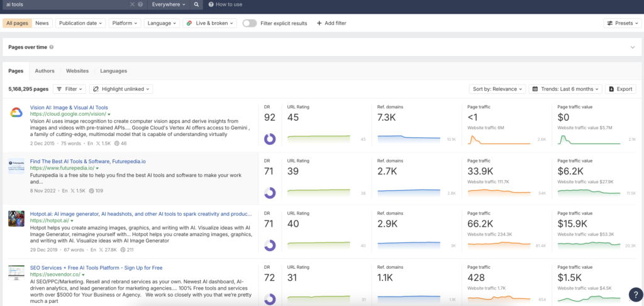Click DR donut chart for Futurepedia
This screenshot has height=306, width=644.
(270, 193)
